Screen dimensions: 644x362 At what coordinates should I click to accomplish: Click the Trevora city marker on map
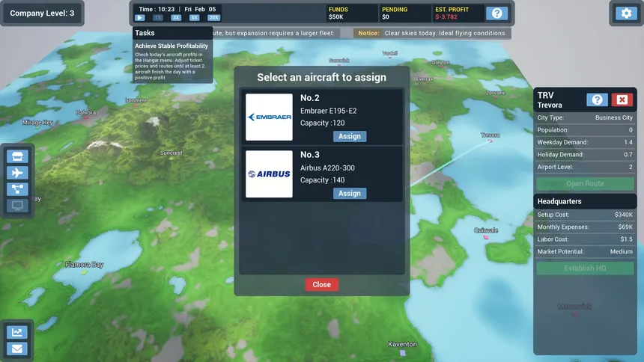coord(490,141)
